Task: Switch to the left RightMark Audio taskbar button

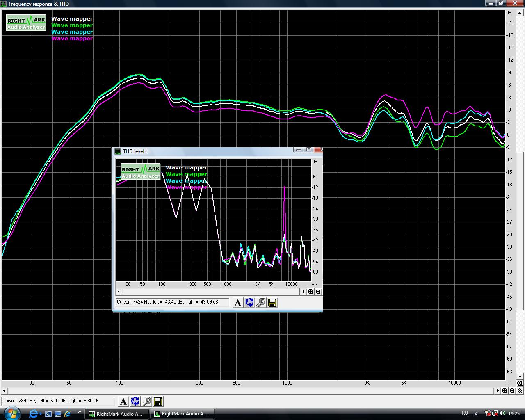Action: point(117,414)
